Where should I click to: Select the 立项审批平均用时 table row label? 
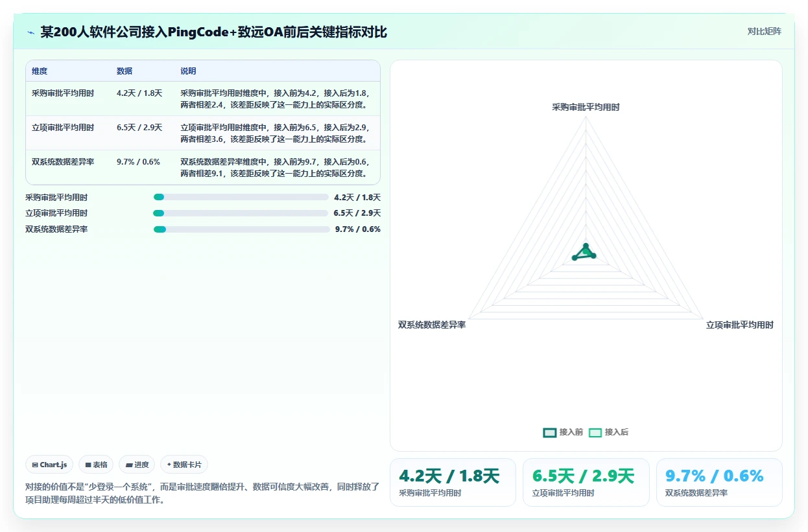coord(63,128)
